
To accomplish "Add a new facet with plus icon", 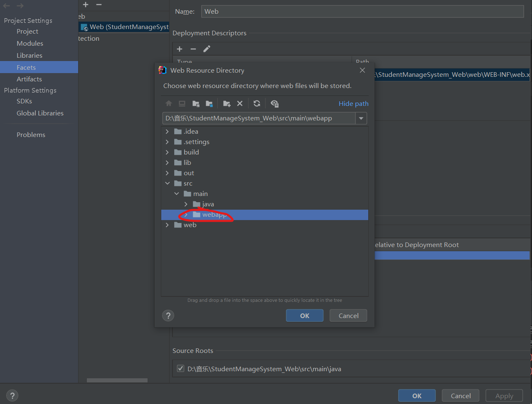I will click(x=86, y=5).
